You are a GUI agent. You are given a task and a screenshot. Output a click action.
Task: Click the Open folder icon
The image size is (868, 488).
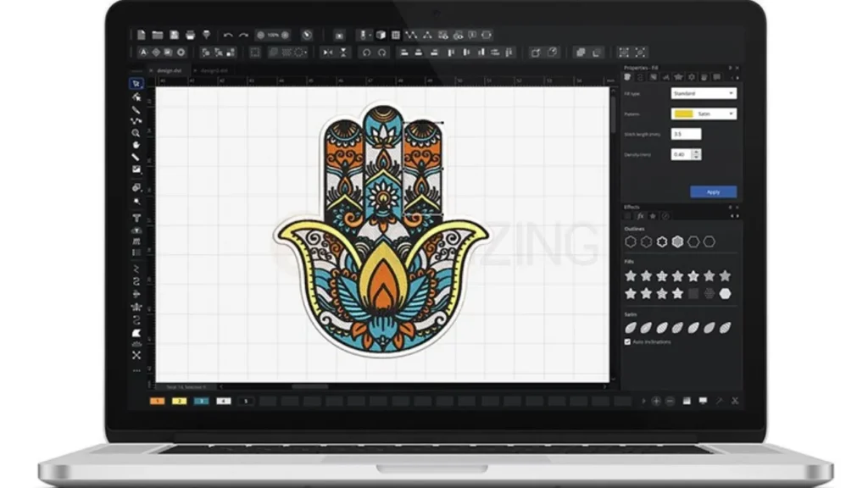158,35
